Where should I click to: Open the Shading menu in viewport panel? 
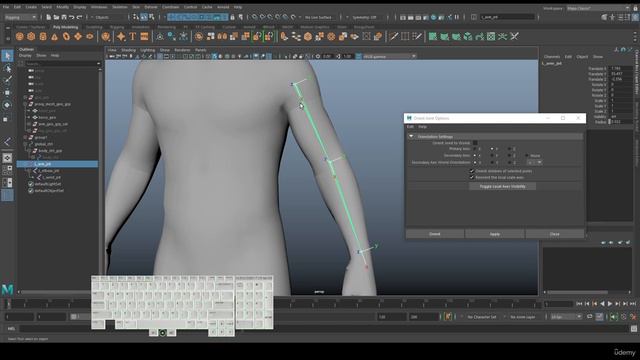click(129, 50)
